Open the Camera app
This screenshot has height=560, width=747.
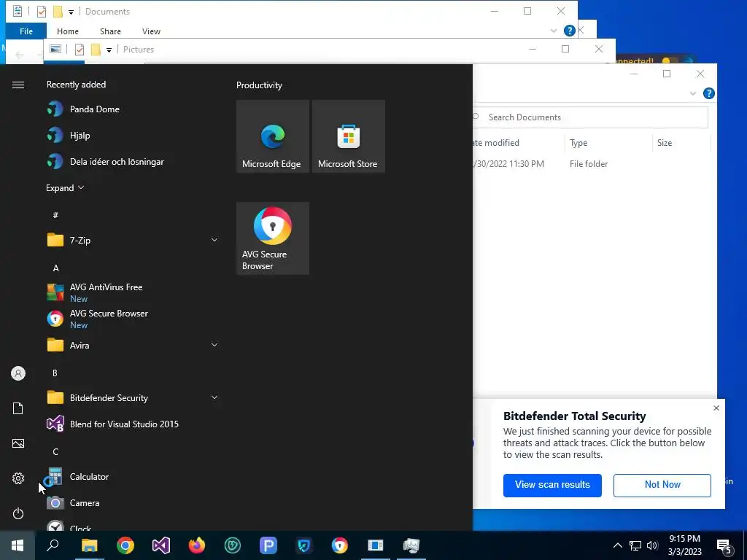pyautogui.click(x=133, y=503)
